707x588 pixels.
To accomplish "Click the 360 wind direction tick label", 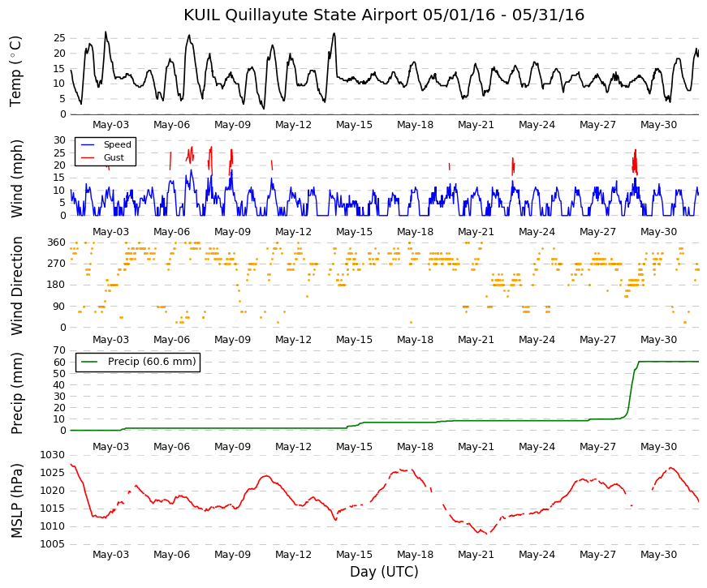I will pos(57,242).
